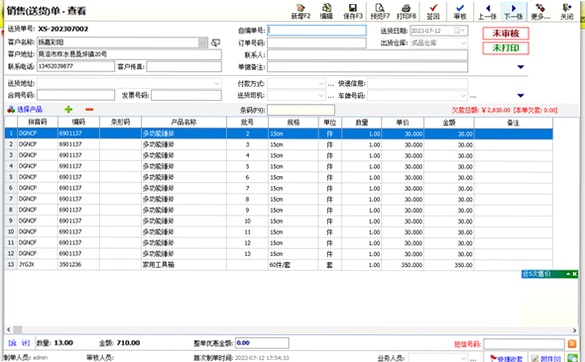
Task: Click the 短信号码 input field
Action: (x=524, y=344)
